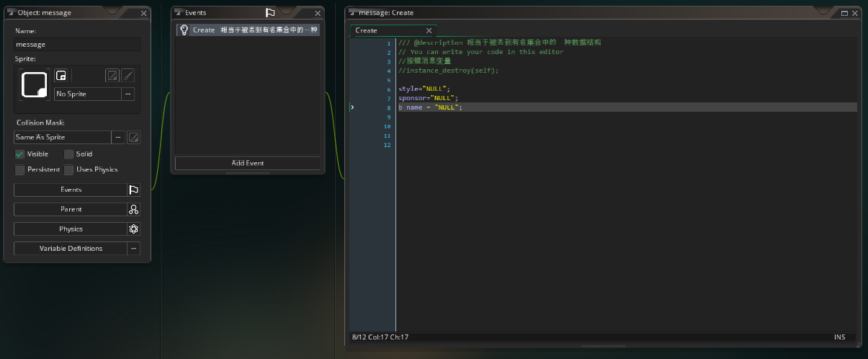Image resolution: width=868 pixels, height=359 pixels.
Task: Click the INS indicator in status bar
Action: (839, 337)
